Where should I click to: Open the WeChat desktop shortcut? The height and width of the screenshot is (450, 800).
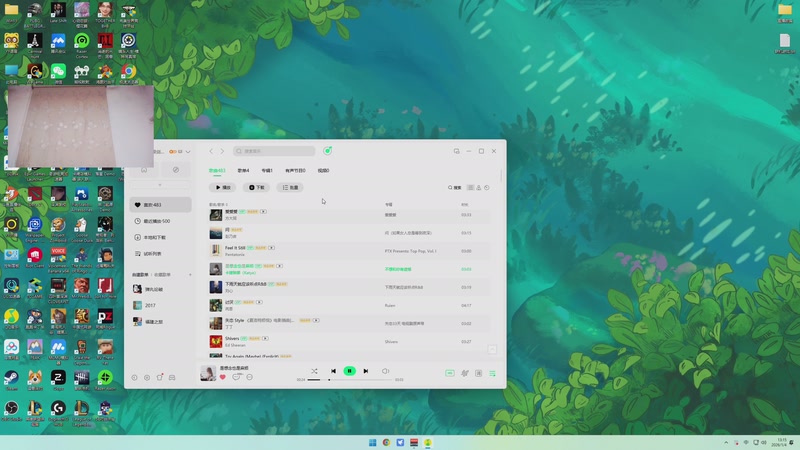pos(58,72)
